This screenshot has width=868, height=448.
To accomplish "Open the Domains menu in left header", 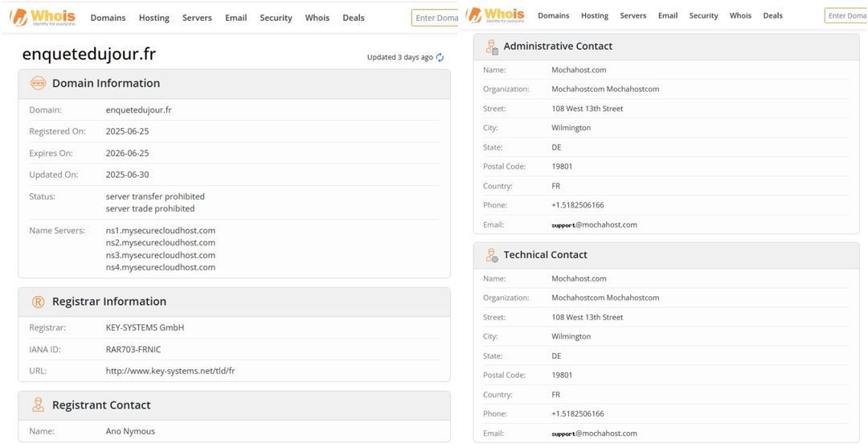I will point(108,18).
